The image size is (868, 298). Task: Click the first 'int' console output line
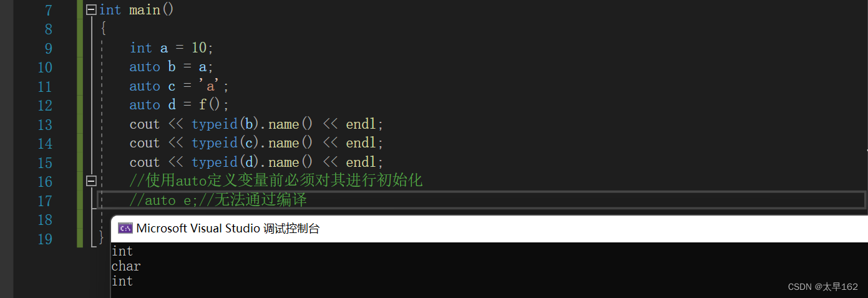[122, 251]
